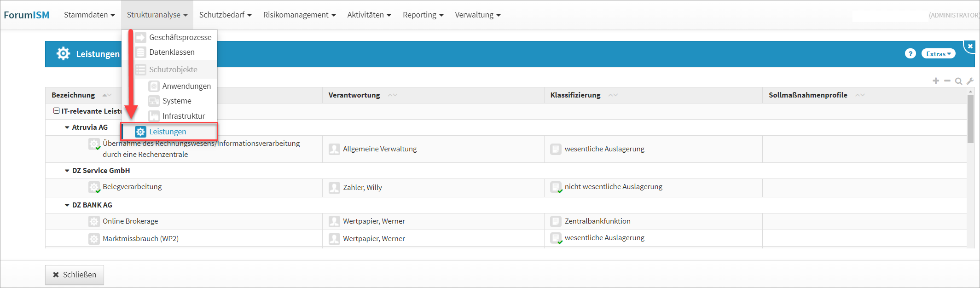Screen dimensions: 980x288
Task: Collapse the IT-relevante Leistungen group
Action: coord(56,111)
